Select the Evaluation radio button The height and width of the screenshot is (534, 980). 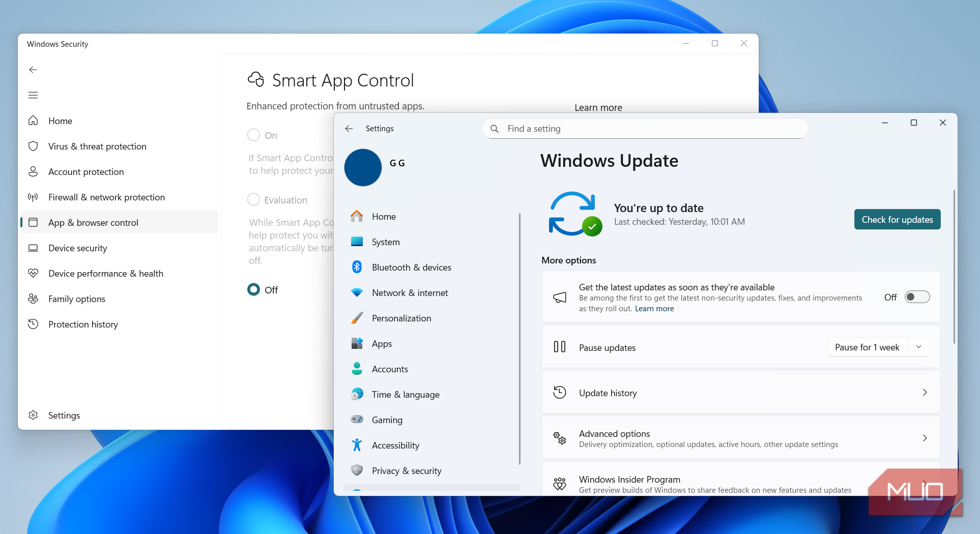253,200
